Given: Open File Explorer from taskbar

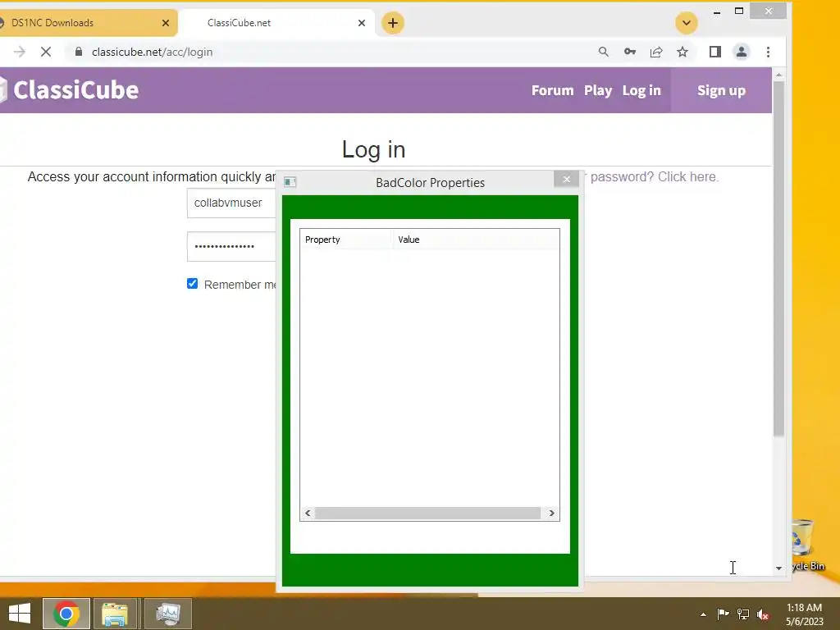Looking at the screenshot, I should point(115,614).
